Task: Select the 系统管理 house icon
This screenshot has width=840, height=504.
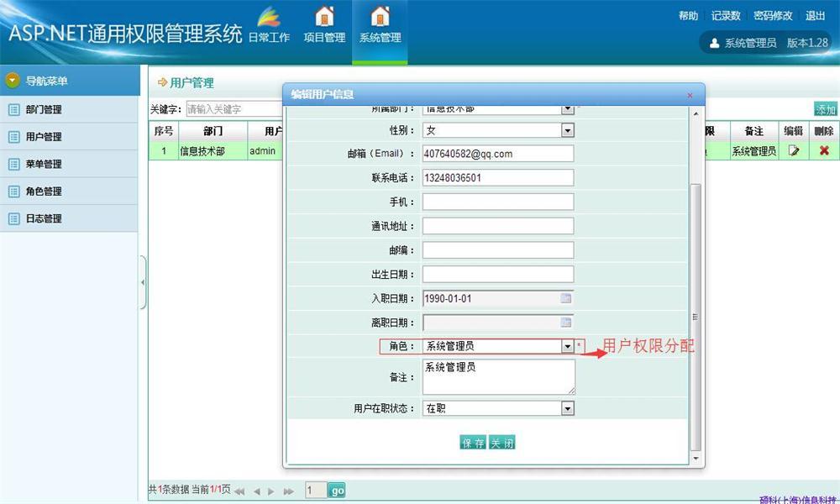Action: click(380, 16)
